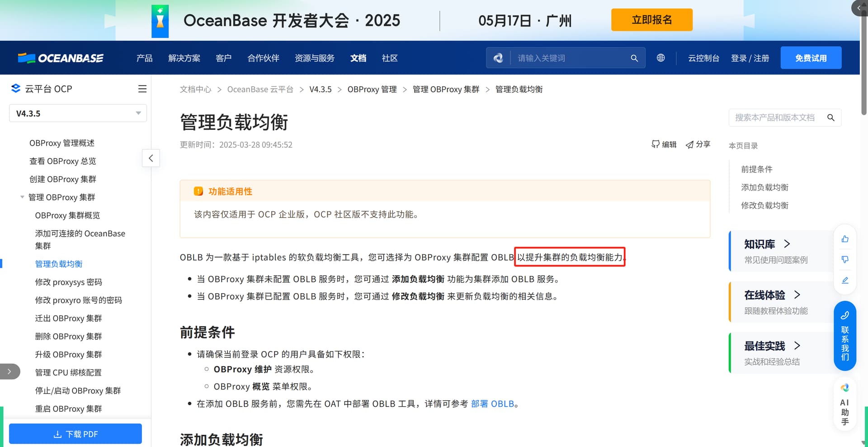This screenshot has height=447, width=868.
Task: Collapse the top-right corner panel arrow
Action: [859, 8]
